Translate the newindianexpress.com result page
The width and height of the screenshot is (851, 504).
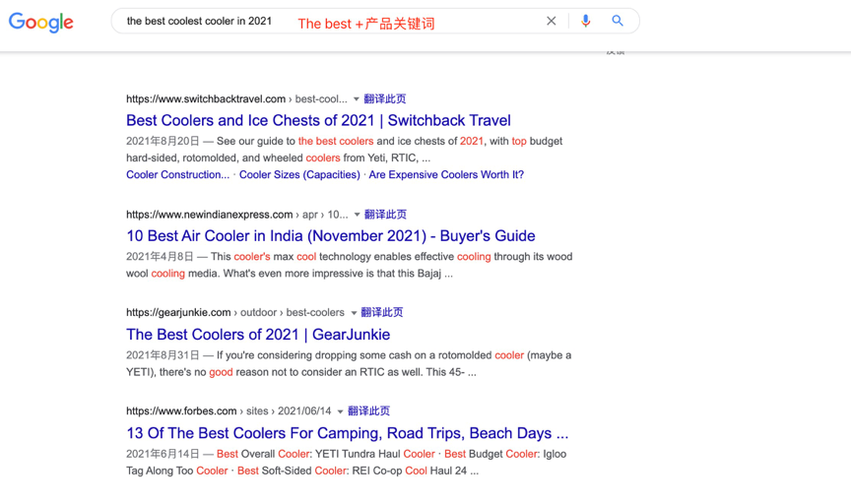(385, 215)
